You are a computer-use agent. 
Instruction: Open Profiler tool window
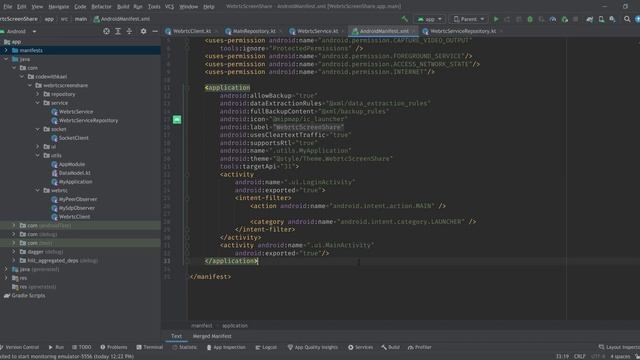coord(420,347)
